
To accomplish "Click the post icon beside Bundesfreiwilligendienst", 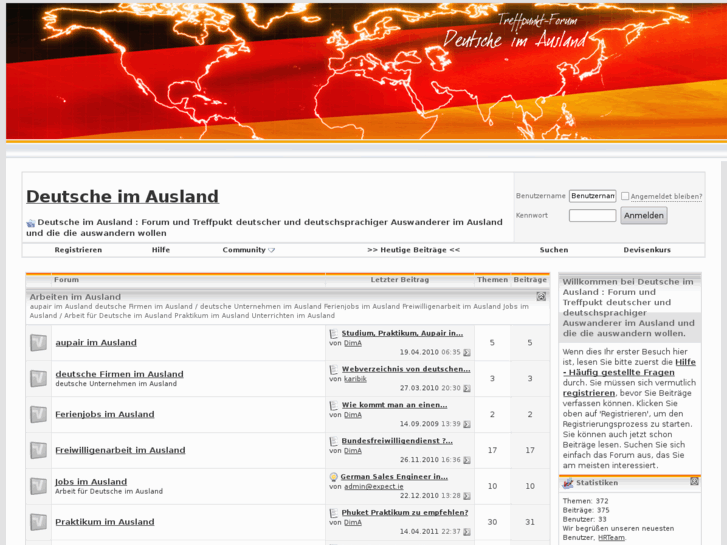I will [x=334, y=441].
